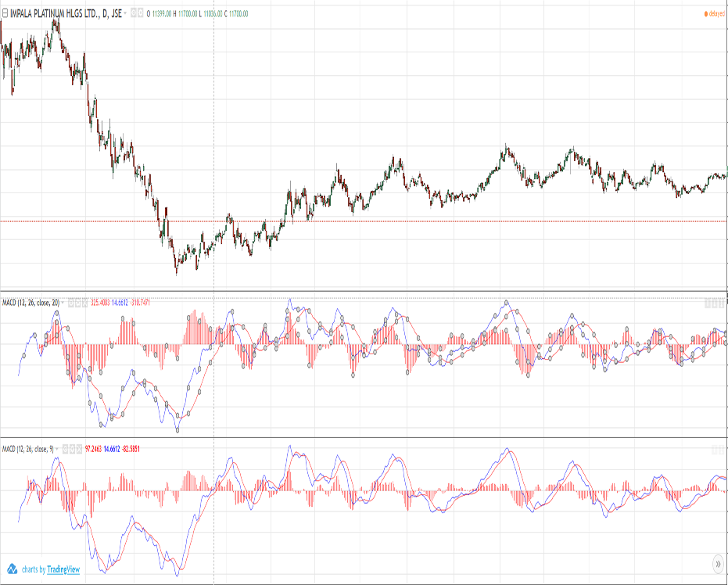The width and height of the screenshot is (728, 585).
Task: Hide the MACD (12, 26, close, 20) indicator
Action: pyautogui.click(x=71, y=303)
